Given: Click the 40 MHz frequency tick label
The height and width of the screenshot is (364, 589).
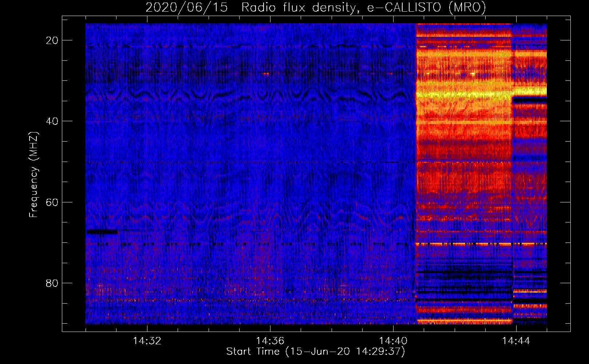Looking at the screenshot, I should 52,121.
